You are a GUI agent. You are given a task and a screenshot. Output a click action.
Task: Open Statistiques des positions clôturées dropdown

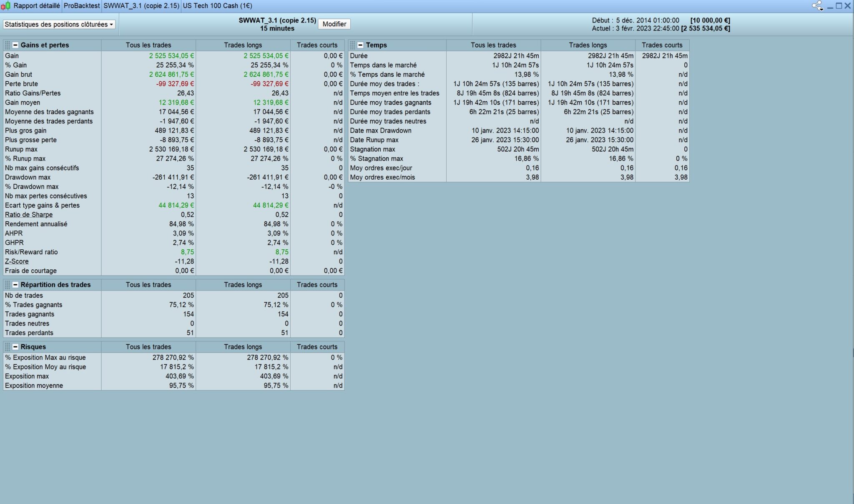59,24
